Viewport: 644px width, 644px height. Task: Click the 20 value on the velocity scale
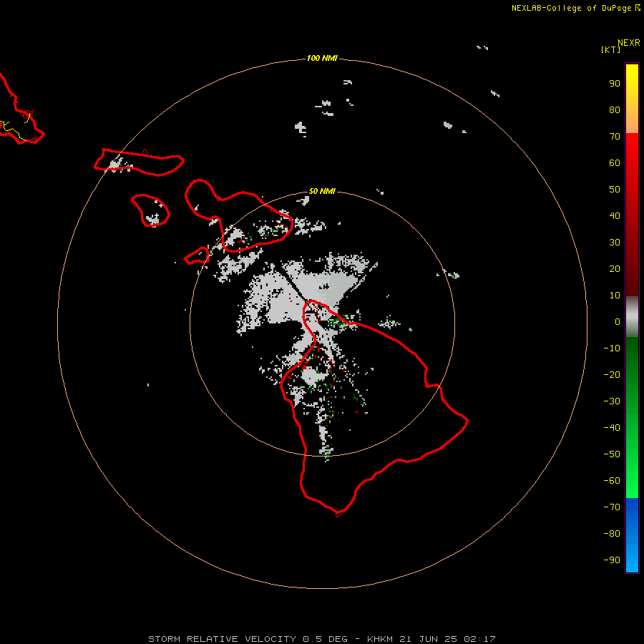(615, 268)
